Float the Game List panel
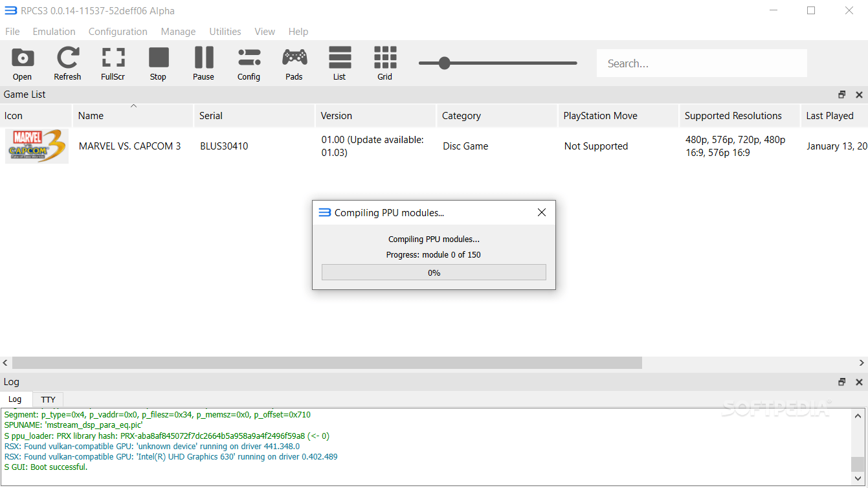This screenshot has width=868, height=488. coord(841,94)
